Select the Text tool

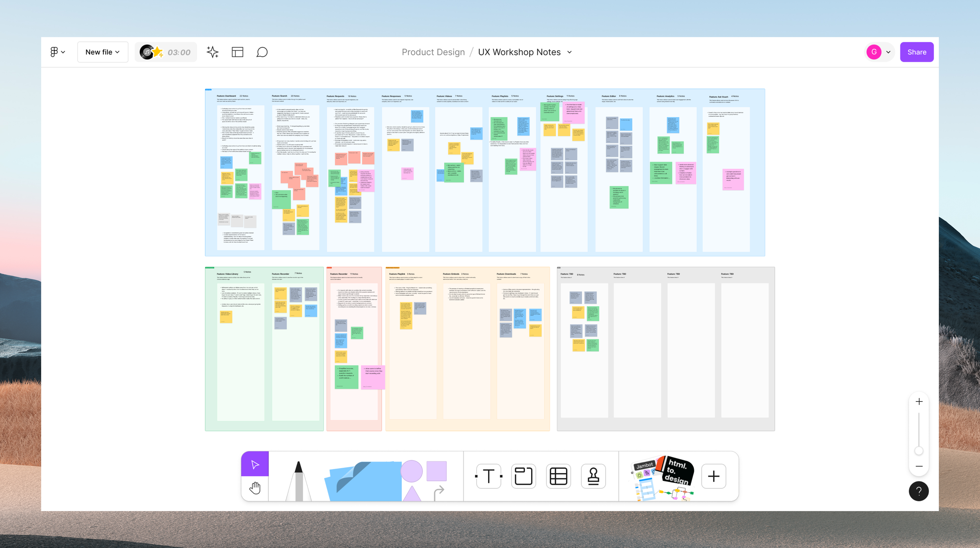488,476
